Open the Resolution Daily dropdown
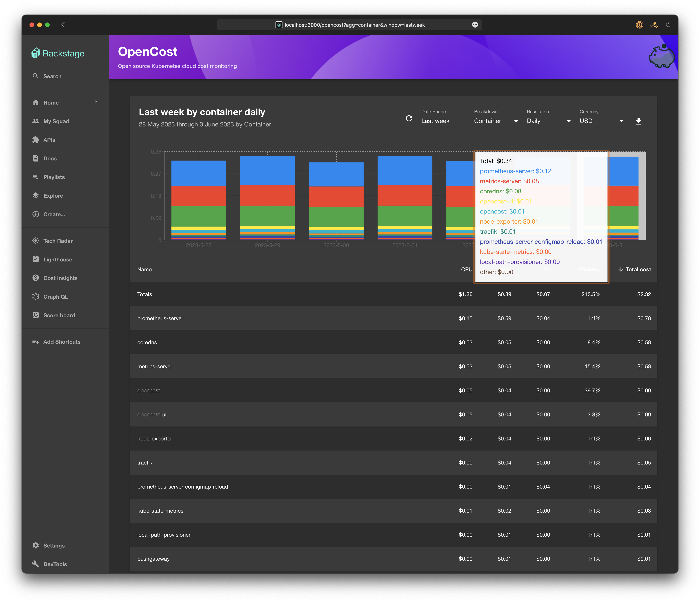Screen dimensions: 700x602 (550, 121)
